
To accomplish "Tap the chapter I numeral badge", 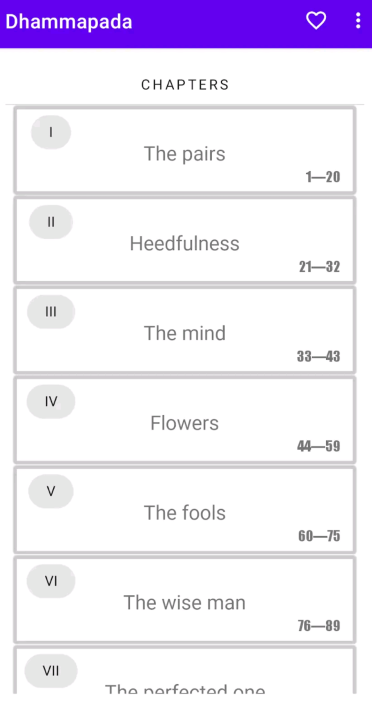I will (51, 132).
